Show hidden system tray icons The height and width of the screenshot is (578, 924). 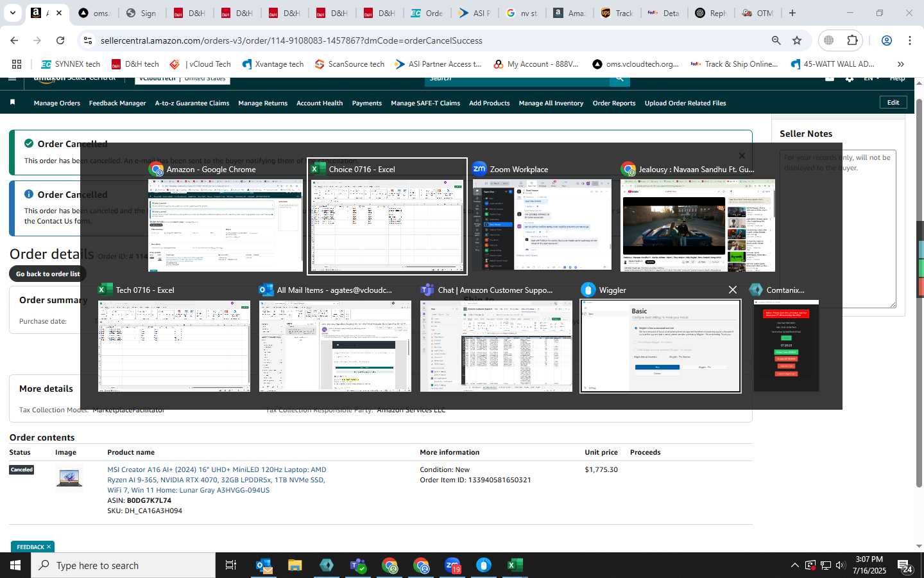click(794, 565)
